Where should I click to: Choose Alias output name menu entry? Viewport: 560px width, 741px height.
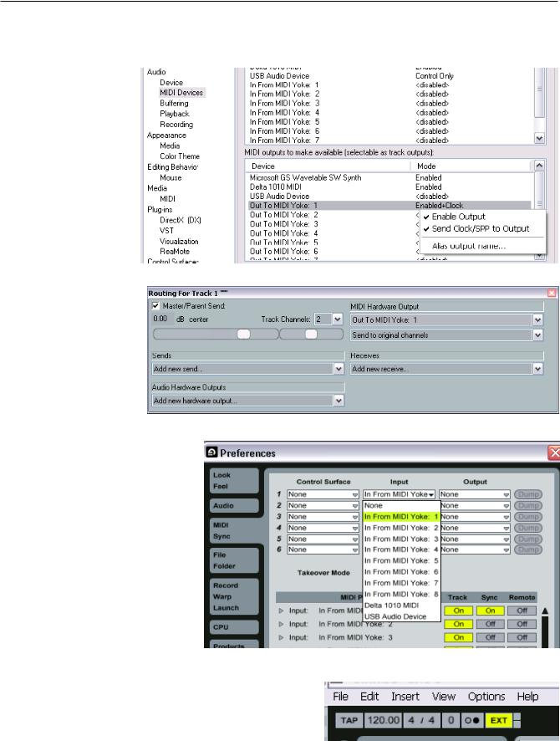tap(468, 246)
